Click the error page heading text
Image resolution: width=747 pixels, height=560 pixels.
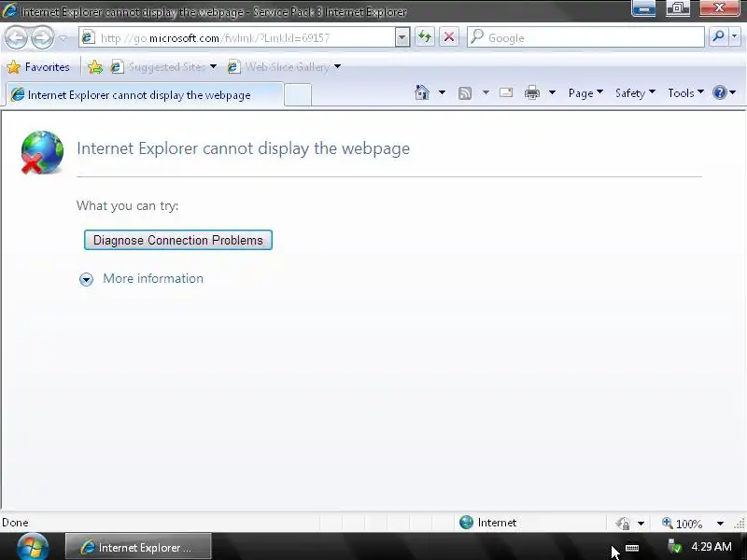pos(243,148)
